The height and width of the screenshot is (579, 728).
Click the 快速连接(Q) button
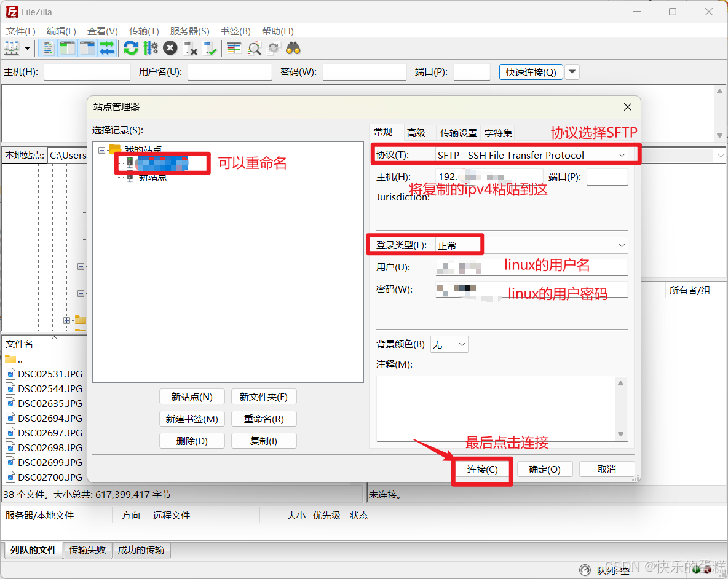coord(531,72)
